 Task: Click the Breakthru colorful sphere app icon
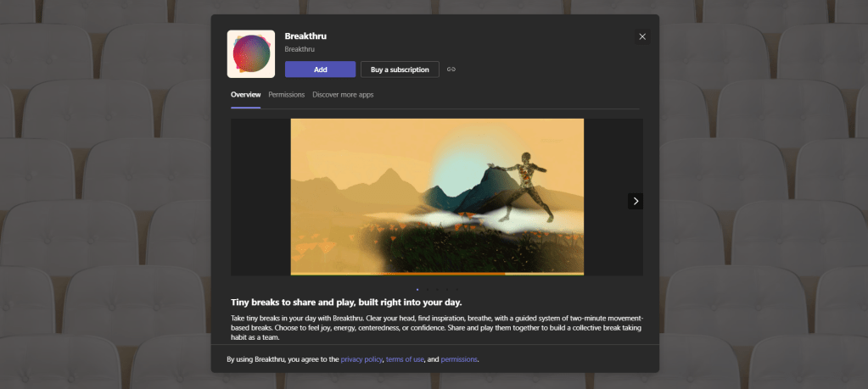coord(251,53)
